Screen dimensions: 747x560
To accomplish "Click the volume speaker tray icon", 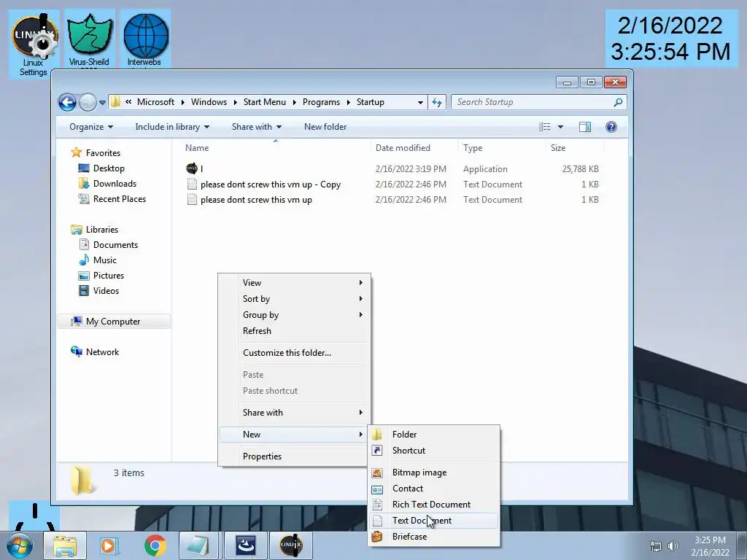I will point(673,545).
